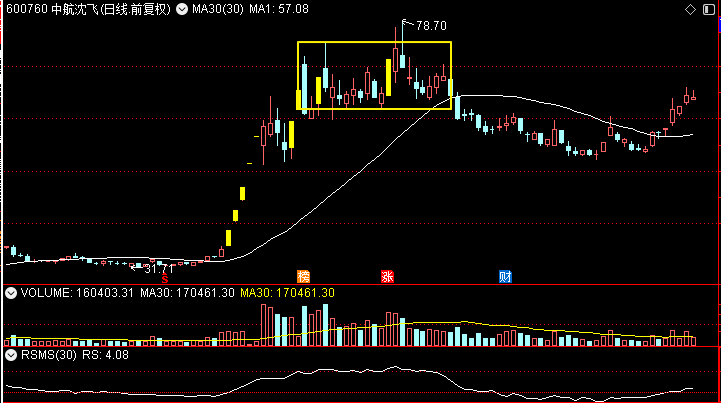Screen dimensions: 721x403
Task: Click the red 涨 event marker
Action: 387,276
